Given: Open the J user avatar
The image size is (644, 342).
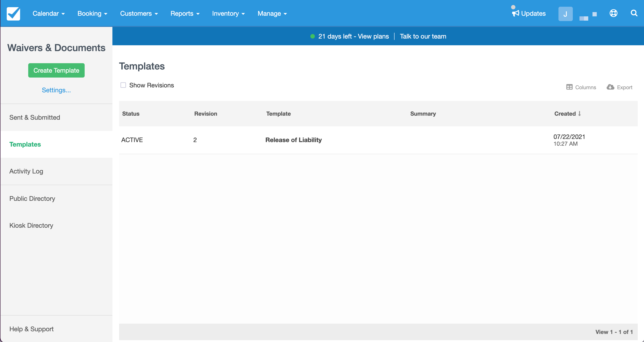Looking at the screenshot, I should (x=565, y=14).
